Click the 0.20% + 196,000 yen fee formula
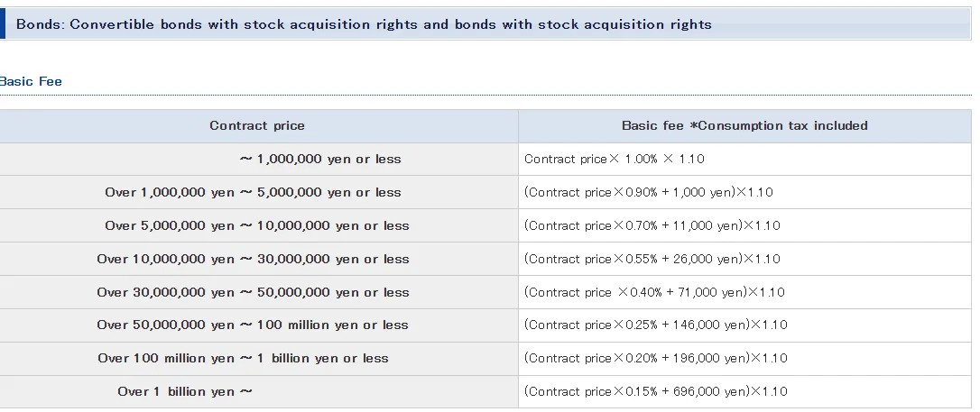980x412 pixels. click(656, 358)
